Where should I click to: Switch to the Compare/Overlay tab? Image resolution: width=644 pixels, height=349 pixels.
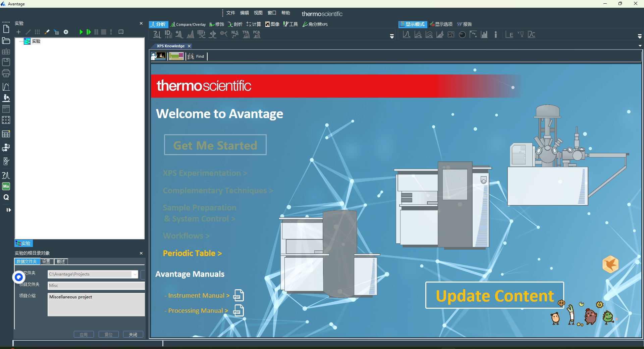click(188, 24)
